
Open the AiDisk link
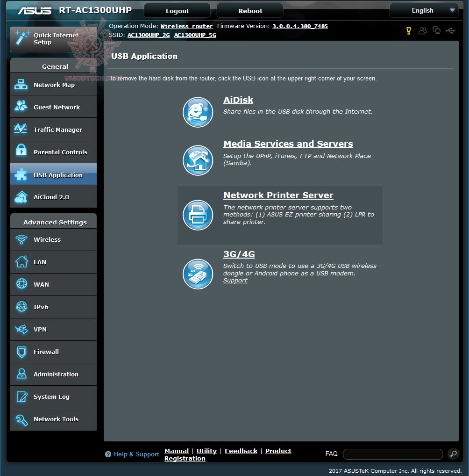(x=238, y=100)
